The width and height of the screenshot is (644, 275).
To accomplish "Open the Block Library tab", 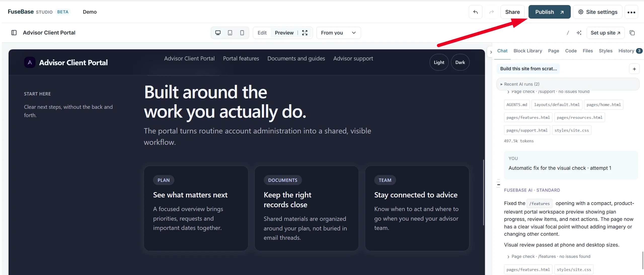I will [527, 51].
